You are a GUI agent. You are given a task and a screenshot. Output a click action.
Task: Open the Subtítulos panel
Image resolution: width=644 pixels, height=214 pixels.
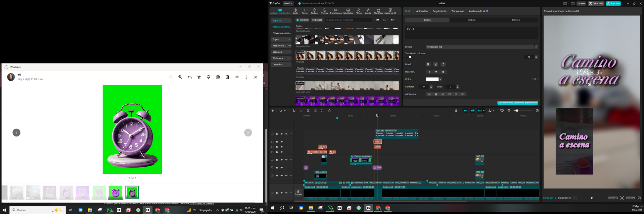coord(348,11)
